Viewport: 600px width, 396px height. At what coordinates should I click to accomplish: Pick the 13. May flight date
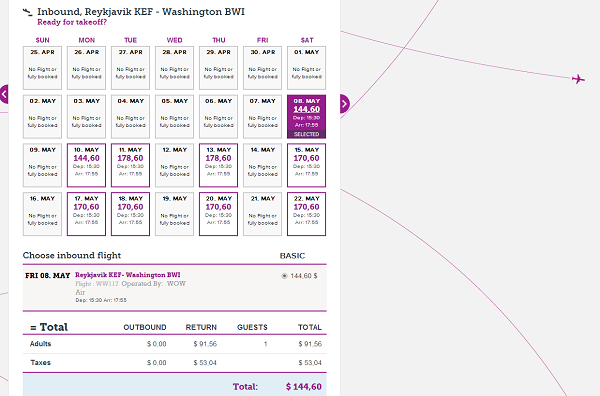(218, 165)
